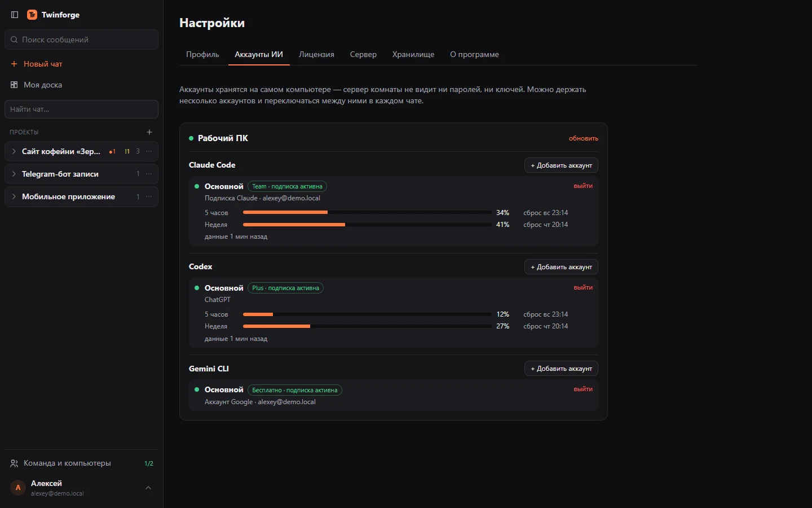Add an account under Claude Code
Viewport: 812px width, 508px height.
click(x=561, y=165)
